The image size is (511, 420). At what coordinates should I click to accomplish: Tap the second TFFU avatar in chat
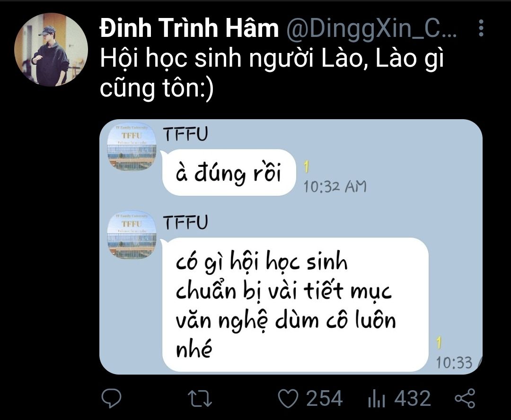click(x=132, y=235)
